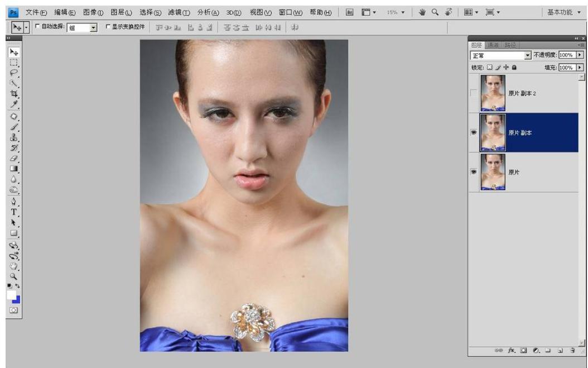Select the Hand tool in the toolbox
The height and width of the screenshot is (368, 588).
pyautogui.click(x=14, y=266)
